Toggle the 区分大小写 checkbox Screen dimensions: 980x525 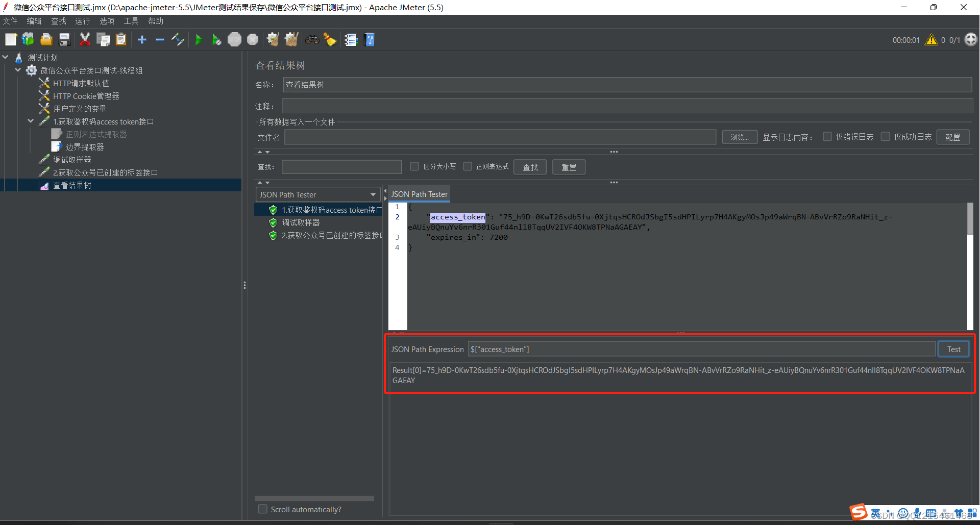[x=414, y=166]
